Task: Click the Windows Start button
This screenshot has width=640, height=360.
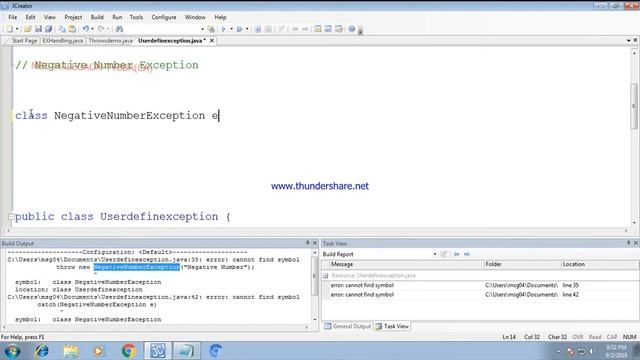Action: [12, 351]
